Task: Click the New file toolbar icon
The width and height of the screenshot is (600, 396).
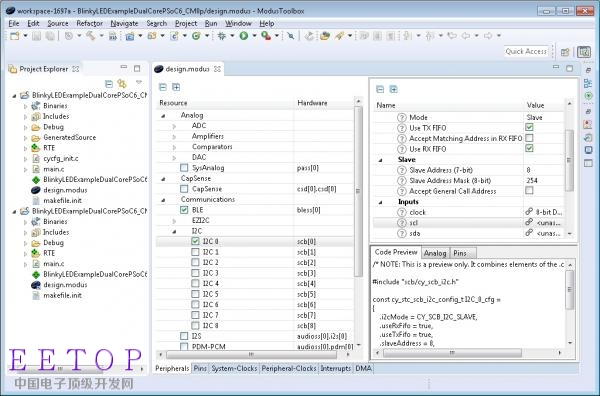Action: point(15,36)
